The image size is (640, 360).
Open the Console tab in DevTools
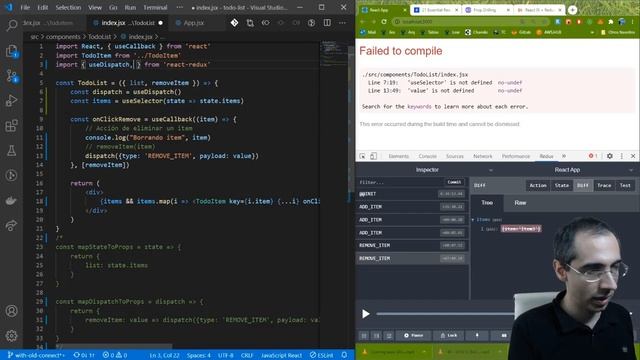pos(427,156)
